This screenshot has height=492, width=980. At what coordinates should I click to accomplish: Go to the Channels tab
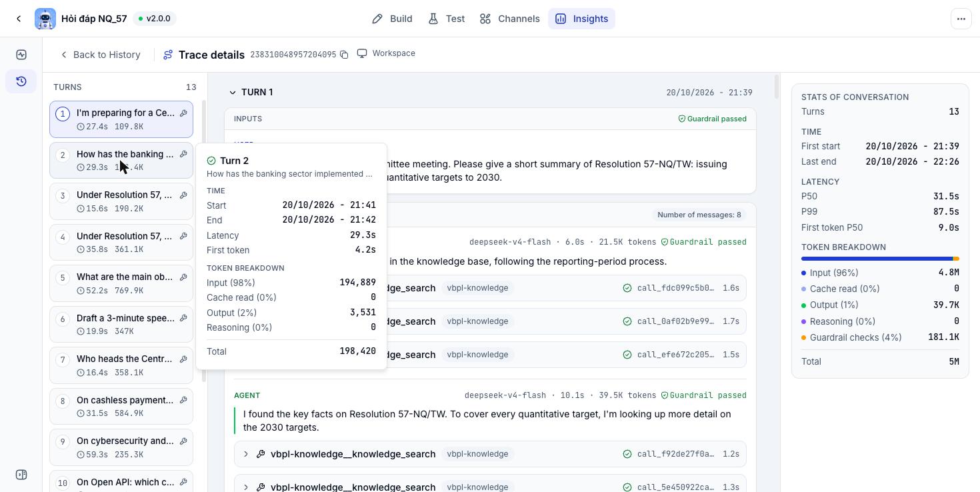(510, 19)
